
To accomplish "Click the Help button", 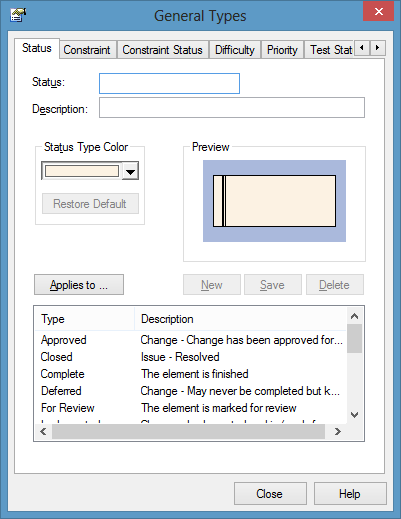I will pyautogui.click(x=350, y=494).
